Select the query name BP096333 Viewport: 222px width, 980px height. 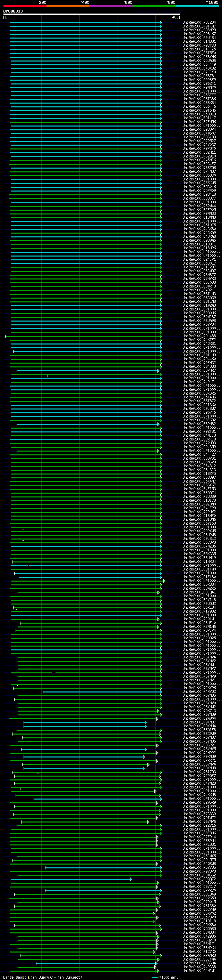click(x=13, y=11)
